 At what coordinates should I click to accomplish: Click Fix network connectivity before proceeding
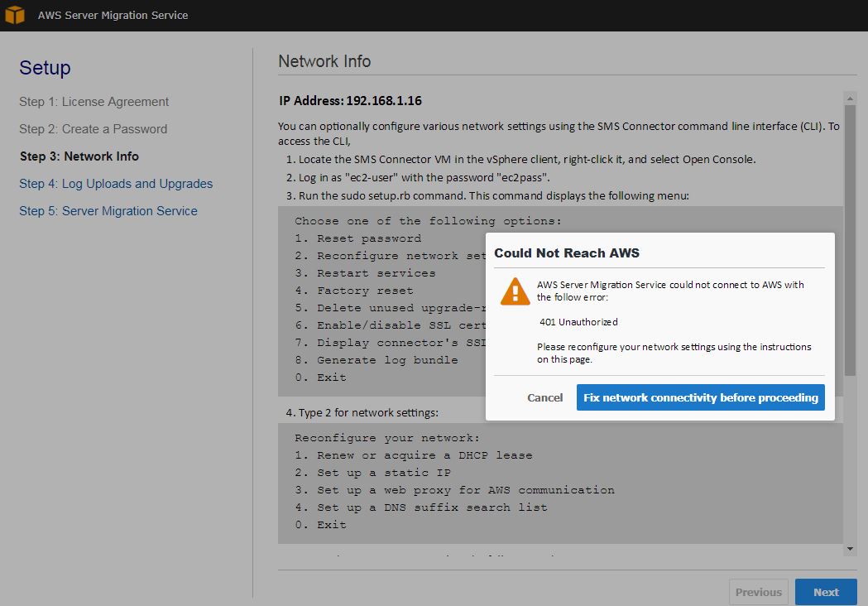pos(700,397)
